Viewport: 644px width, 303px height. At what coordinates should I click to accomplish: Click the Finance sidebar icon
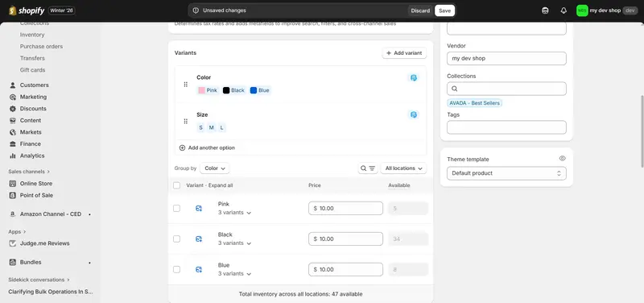tap(12, 144)
